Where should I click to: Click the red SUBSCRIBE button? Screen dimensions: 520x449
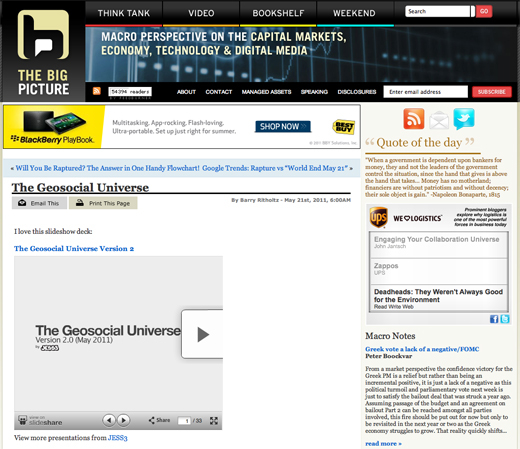tap(492, 92)
